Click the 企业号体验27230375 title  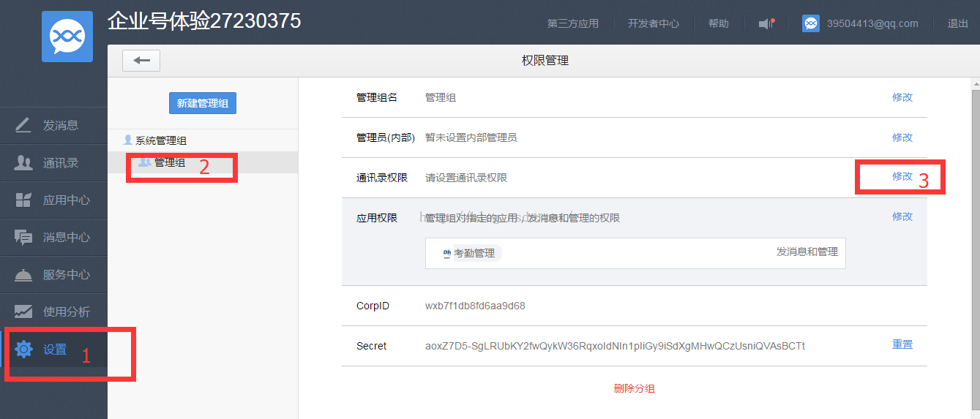tap(204, 21)
